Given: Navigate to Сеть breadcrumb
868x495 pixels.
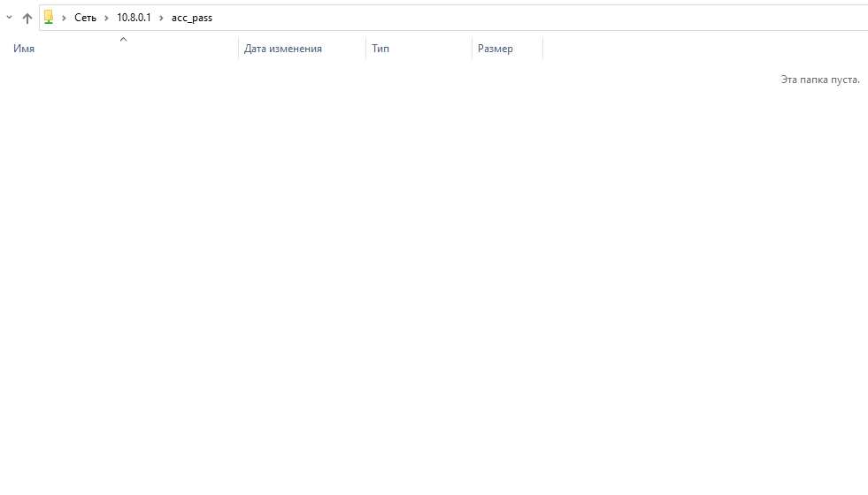Looking at the screenshot, I should coord(85,18).
